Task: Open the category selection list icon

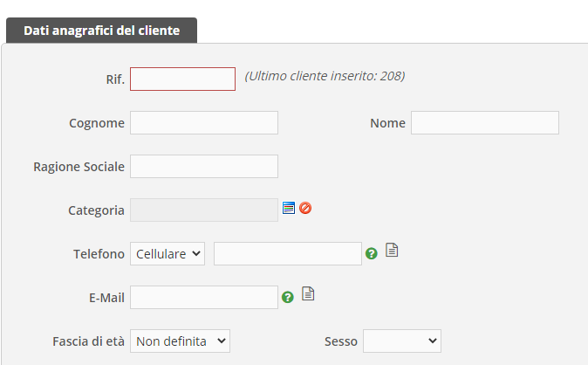Action: point(289,209)
